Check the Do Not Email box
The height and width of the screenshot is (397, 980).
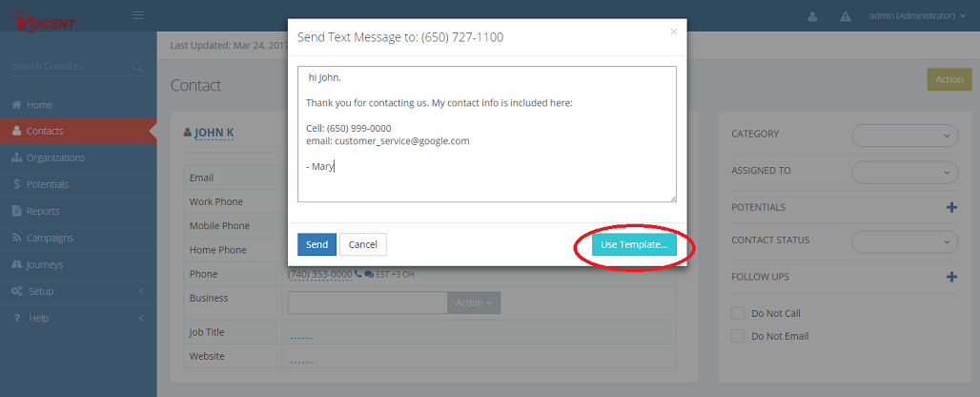pos(737,336)
